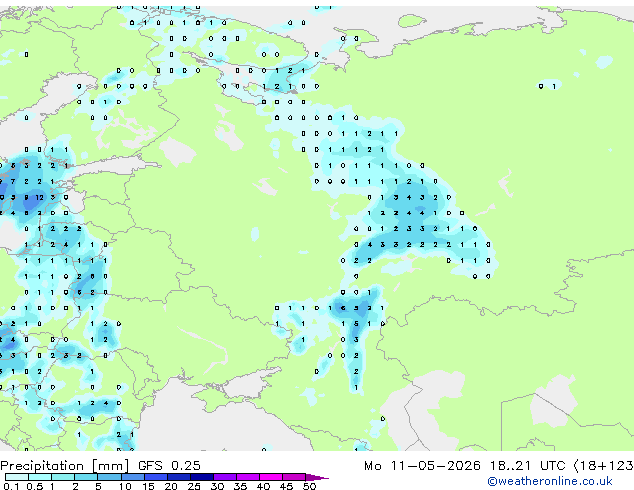634x490 pixels.
Task: Click the '18..21 UTC' time text
Action: pyautogui.click(x=527, y=466)
